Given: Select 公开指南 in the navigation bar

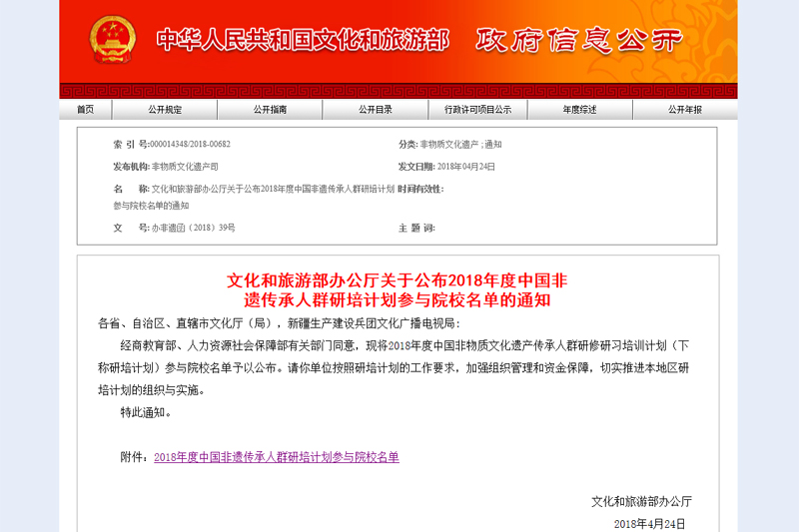Looking at the screenshot, I should pyautogui.click(x=270, y=110).
